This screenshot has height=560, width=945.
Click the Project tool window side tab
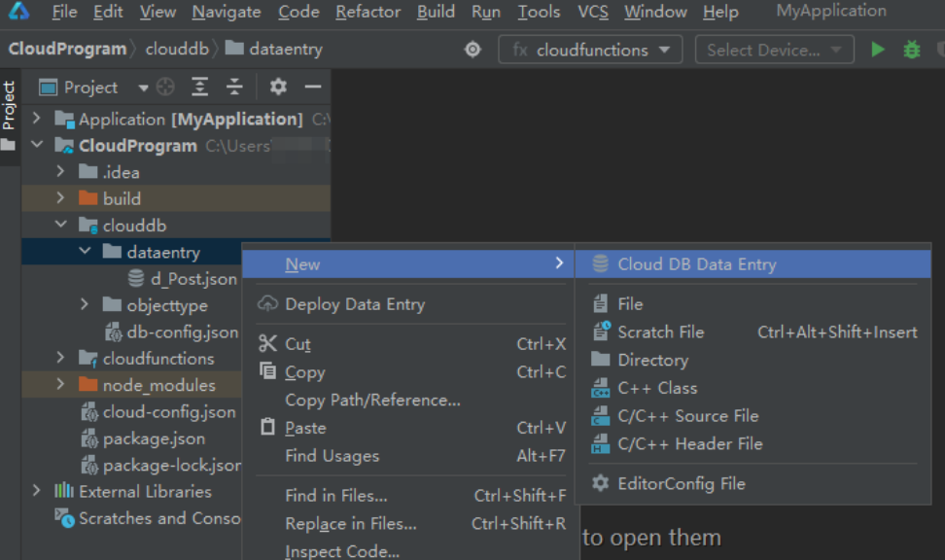point(9,106)
